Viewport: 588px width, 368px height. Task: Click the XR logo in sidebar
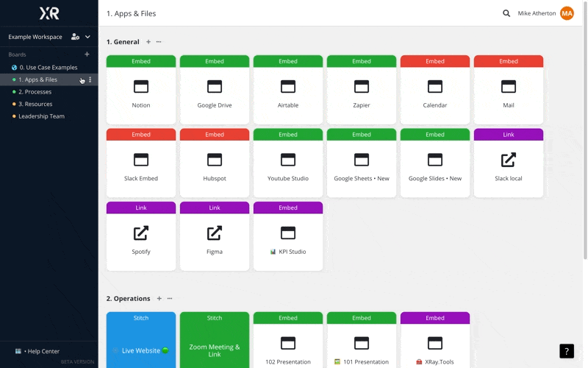point(49,13)
